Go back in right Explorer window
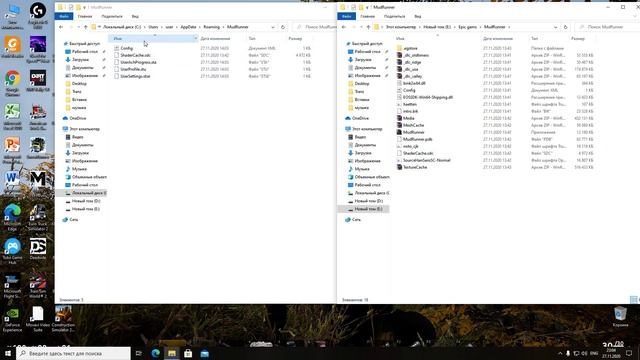Viewport: 640px width, 360px height. pyautogui.click(x=344, y=27)
